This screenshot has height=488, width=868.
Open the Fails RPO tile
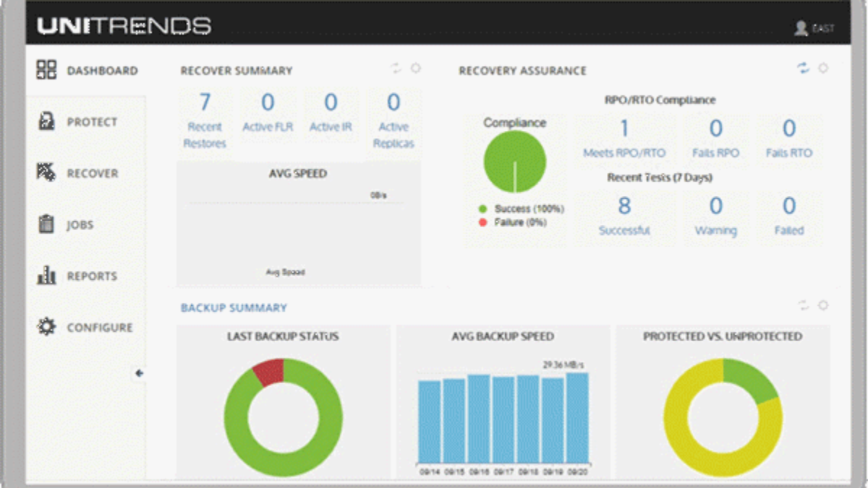(715, 139)
